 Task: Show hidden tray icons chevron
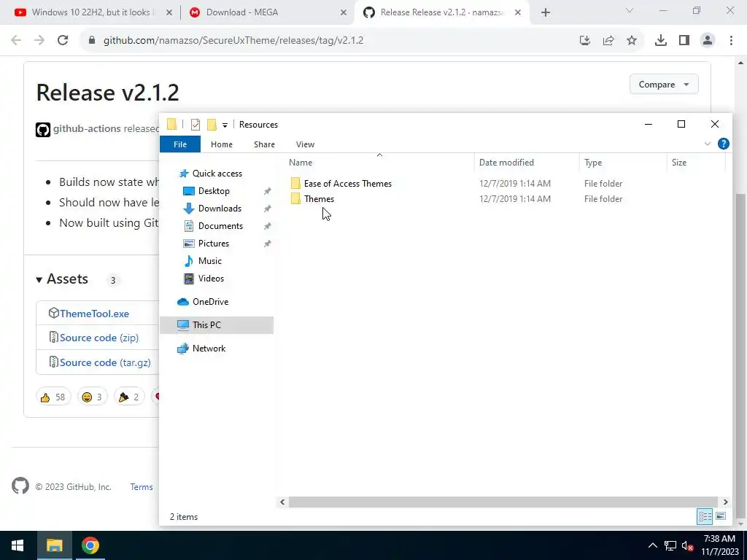pos(653,545)
